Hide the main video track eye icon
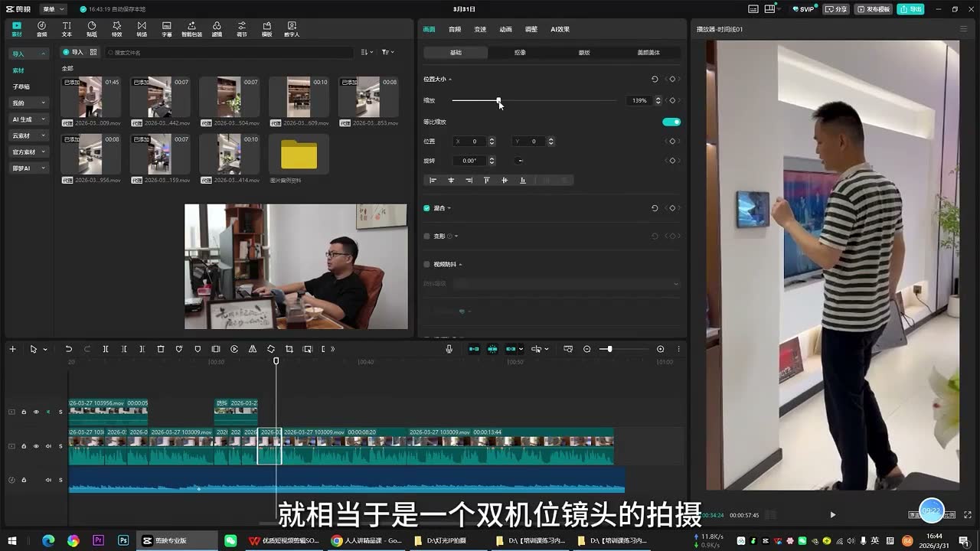Image resolution: width=980 pixels, height=551 pixels. coord(35,446)
